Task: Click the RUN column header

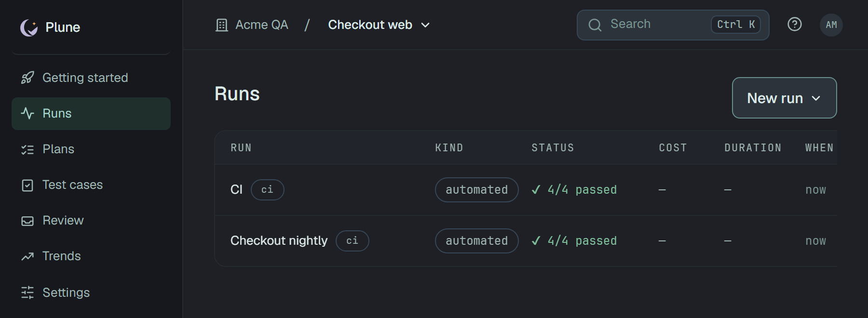Action: (241, 148)
